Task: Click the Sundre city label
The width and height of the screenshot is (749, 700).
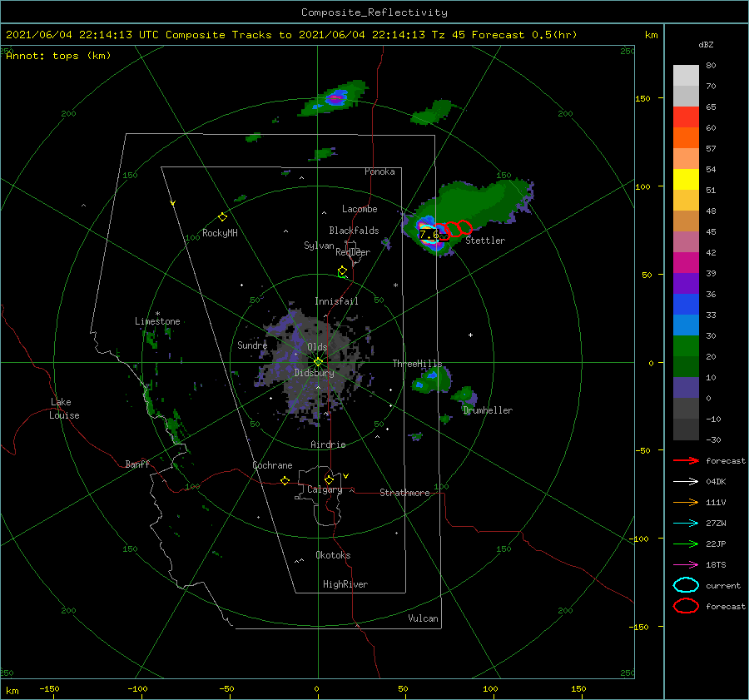Action: pyautogui.click(x=252, y=345)
